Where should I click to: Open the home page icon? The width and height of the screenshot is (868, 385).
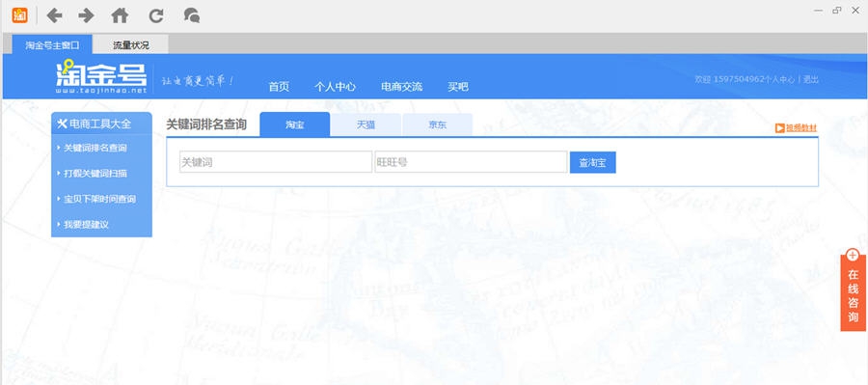120,15
